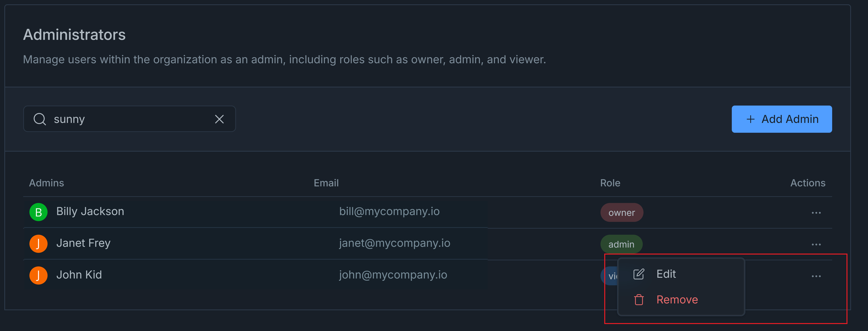Viewport: 868px width, 331px height.
Task: Click janet@mycompany.io email
Action: 395,243
